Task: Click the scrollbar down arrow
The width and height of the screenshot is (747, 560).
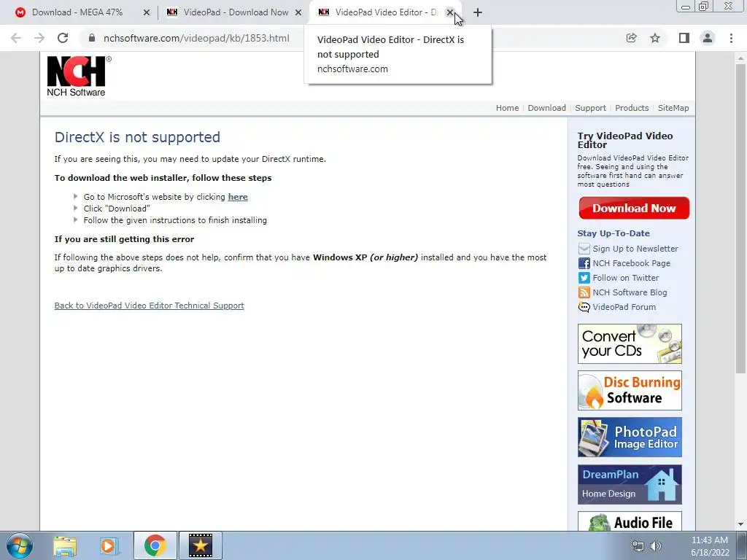Action: tap(740, 524)
